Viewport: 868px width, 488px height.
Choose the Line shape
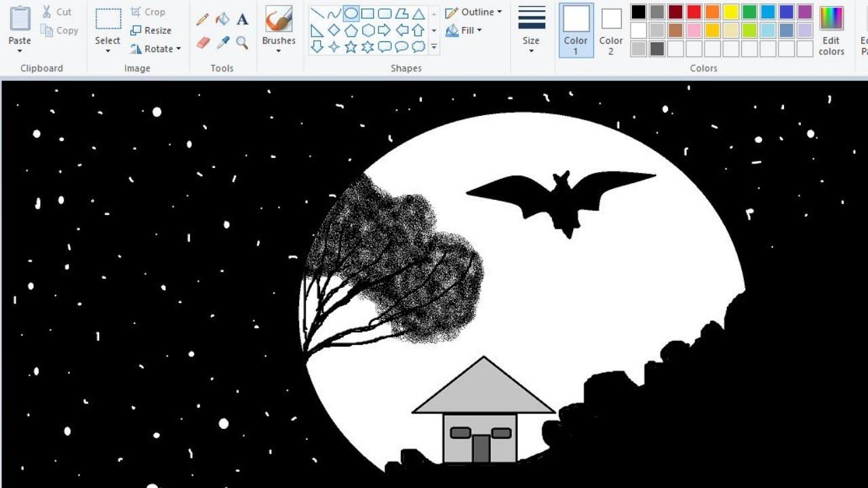[317, 13]
